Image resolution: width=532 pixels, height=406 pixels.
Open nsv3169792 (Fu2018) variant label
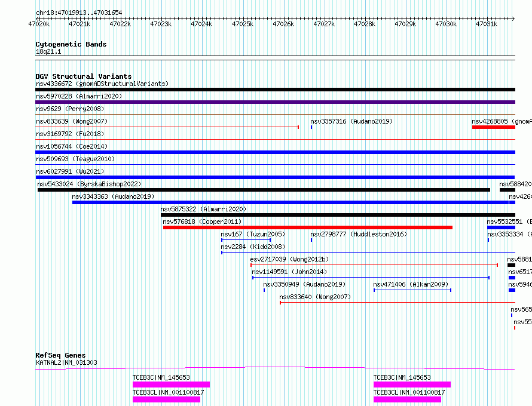70,134
